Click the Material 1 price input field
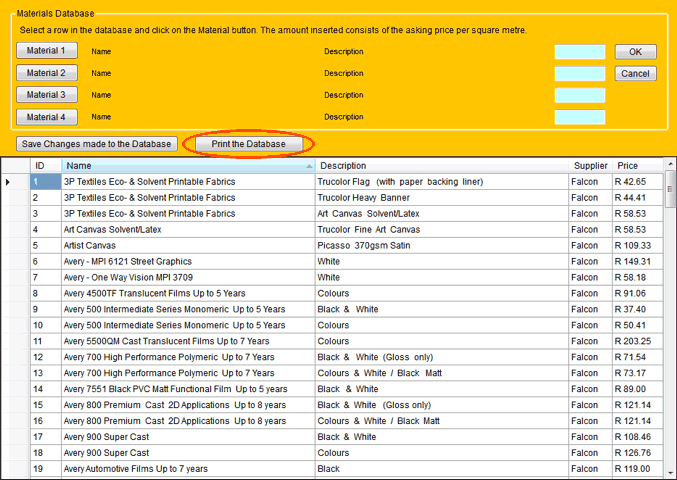This screenshot has height=480, width=677. click(580, 52)
